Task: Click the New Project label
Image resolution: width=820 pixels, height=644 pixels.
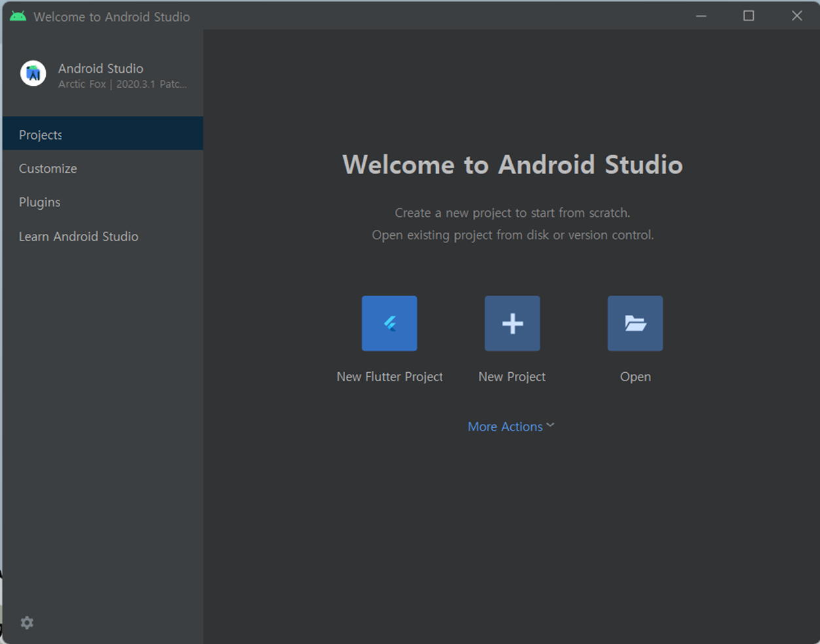Action: [x=512, y=377]
